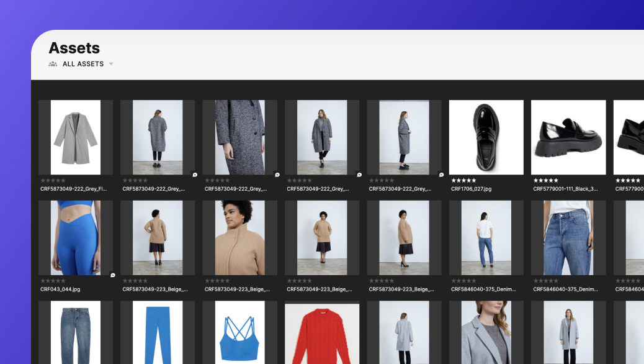The image size is (644, 364).
Task: Click the Assets page heading
Action: coord(74,48)
